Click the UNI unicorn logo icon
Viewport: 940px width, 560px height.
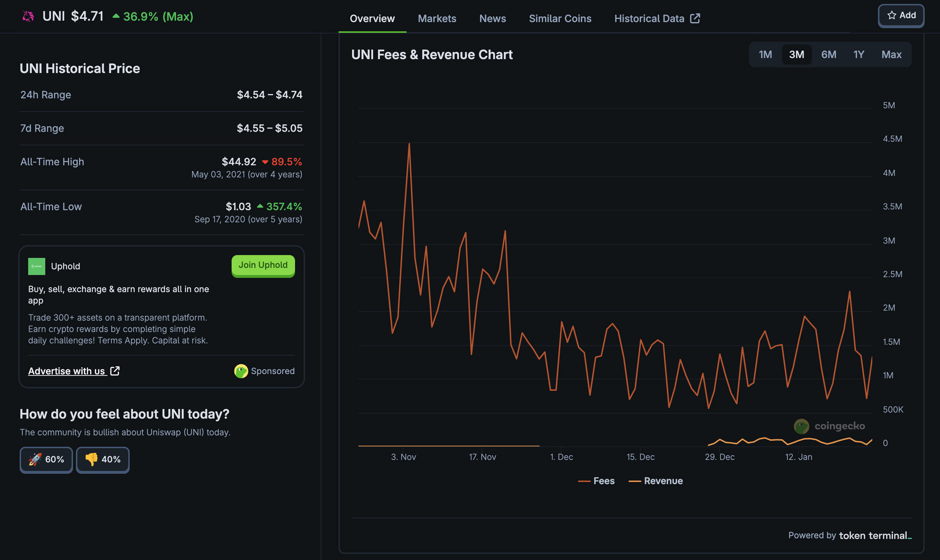click(28, 16)
